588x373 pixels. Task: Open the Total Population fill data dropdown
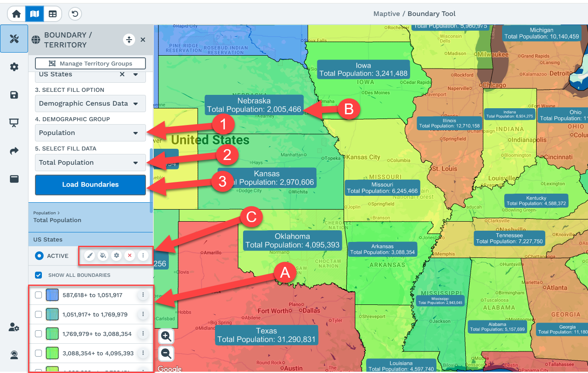[90, 163]
